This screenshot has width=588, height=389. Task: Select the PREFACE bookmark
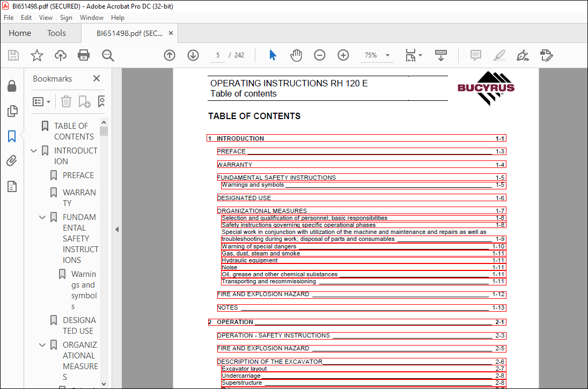(x=78, y=175)
